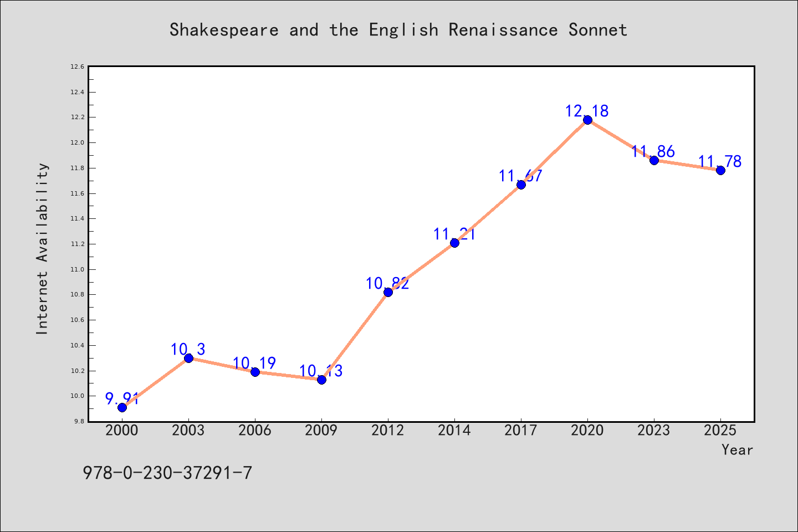Screen dimensions: 798x532
Task: Click the line segment between 2017 and 2020
Action: [x=554, y=152]
